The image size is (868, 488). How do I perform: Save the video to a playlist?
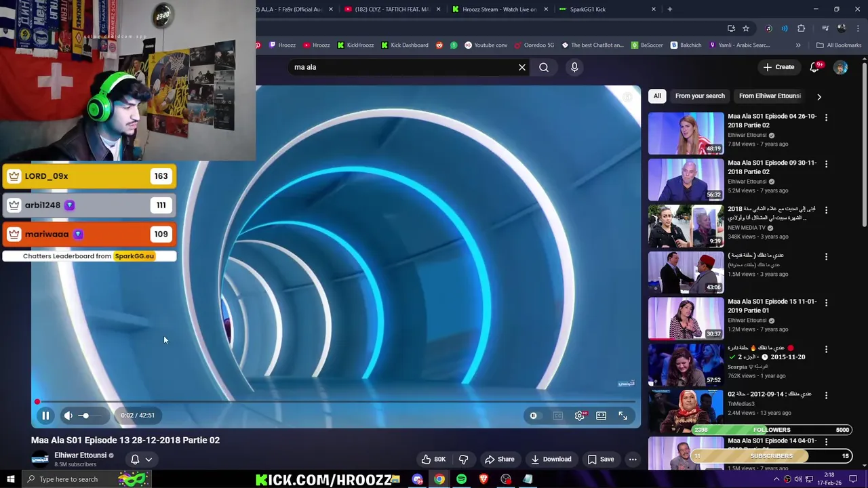click(601, 459)
